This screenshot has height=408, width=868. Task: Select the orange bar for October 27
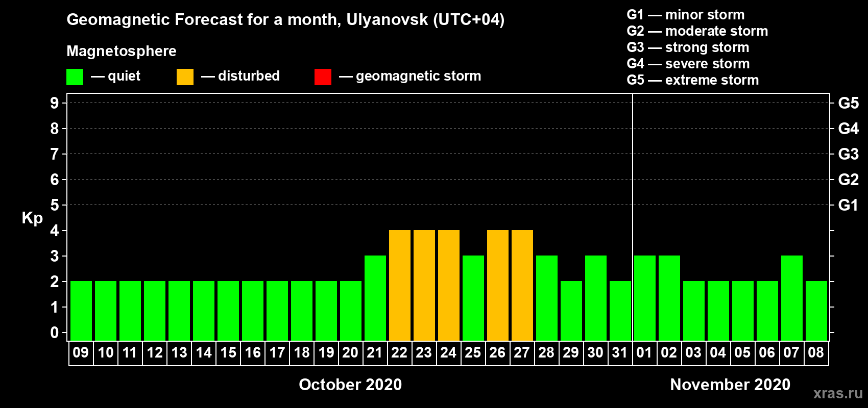[x=522, y=285]
